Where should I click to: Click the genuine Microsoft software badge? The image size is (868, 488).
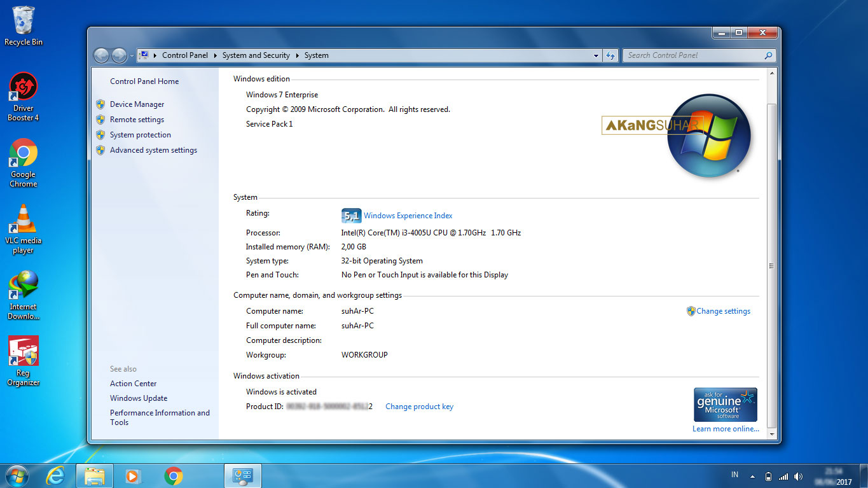coord(726,405)
